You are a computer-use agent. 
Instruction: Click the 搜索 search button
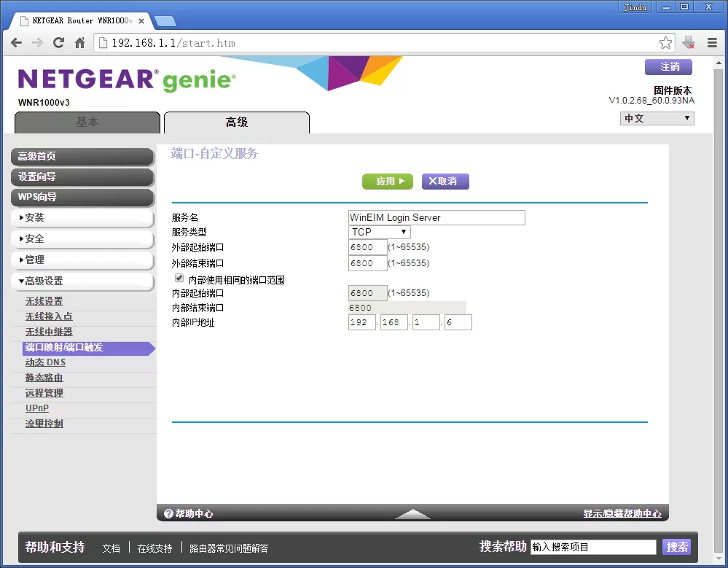coord(676,547)
